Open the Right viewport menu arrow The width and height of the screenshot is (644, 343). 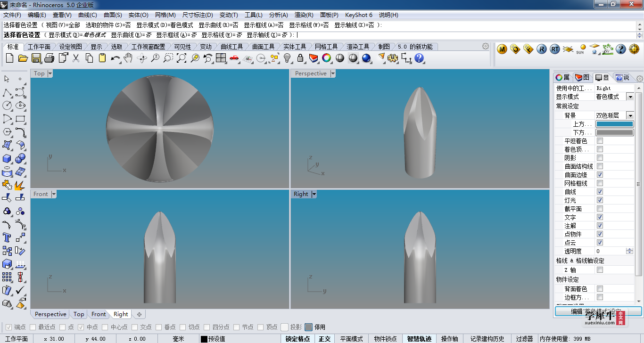point(314,194)
